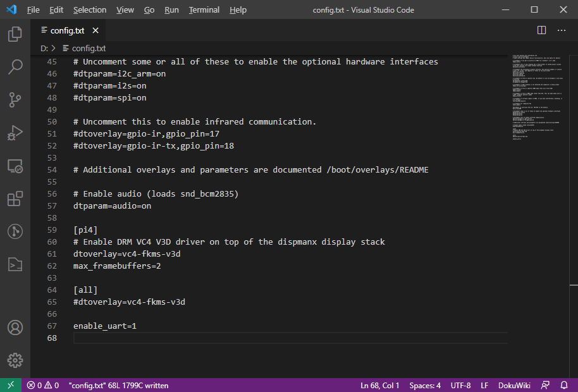This screenshot has width=578, height=392.
Task: Click #dtparam=i2c_arm=on line
Action: pyautogui.click(x=120, y=74)
